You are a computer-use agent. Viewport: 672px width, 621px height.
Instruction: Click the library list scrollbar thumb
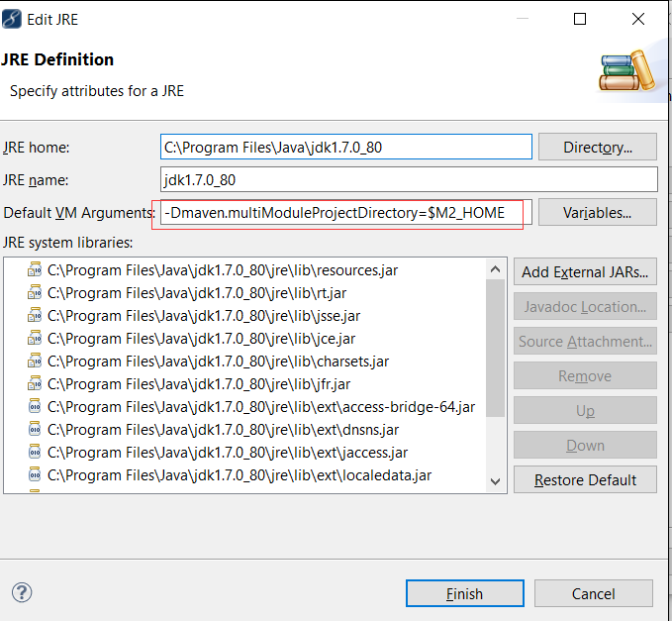pos(496,348)
